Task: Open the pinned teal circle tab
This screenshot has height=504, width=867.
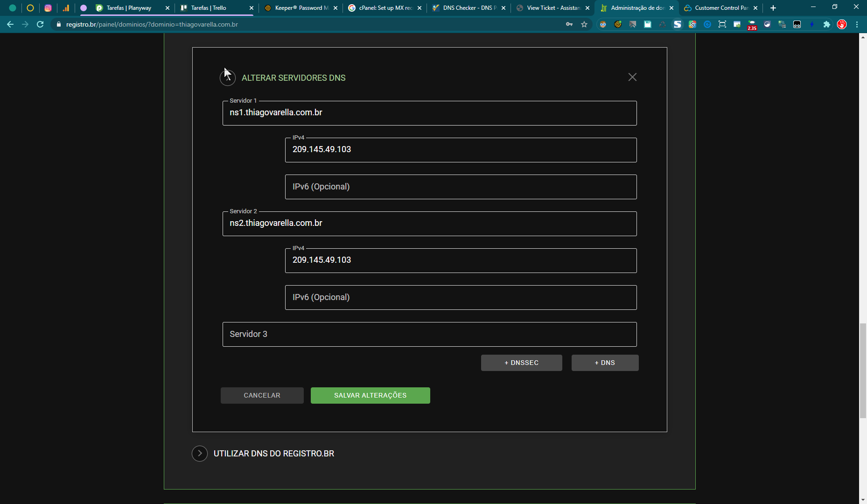Action: coord(13,8)
